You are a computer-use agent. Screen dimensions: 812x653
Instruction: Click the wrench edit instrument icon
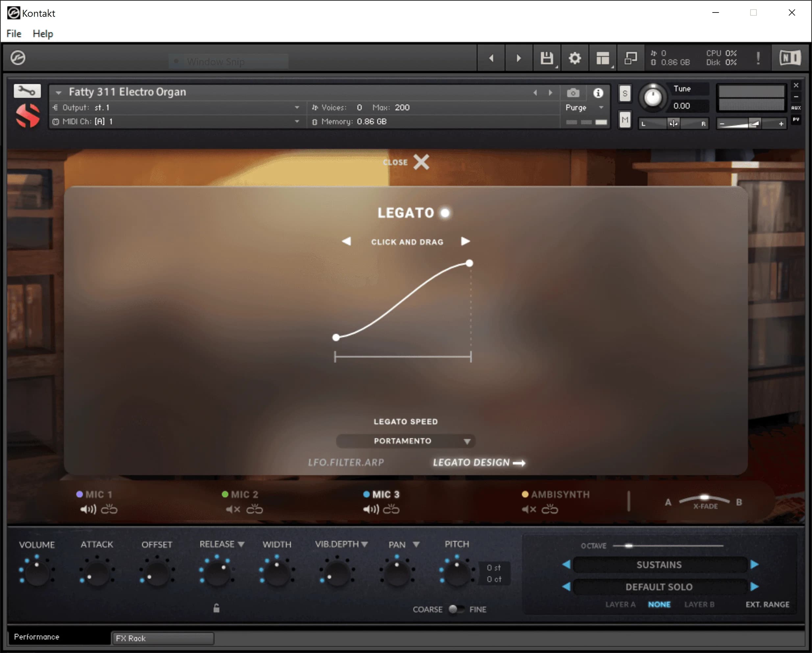pyautogui.click(x=27, y=91)
